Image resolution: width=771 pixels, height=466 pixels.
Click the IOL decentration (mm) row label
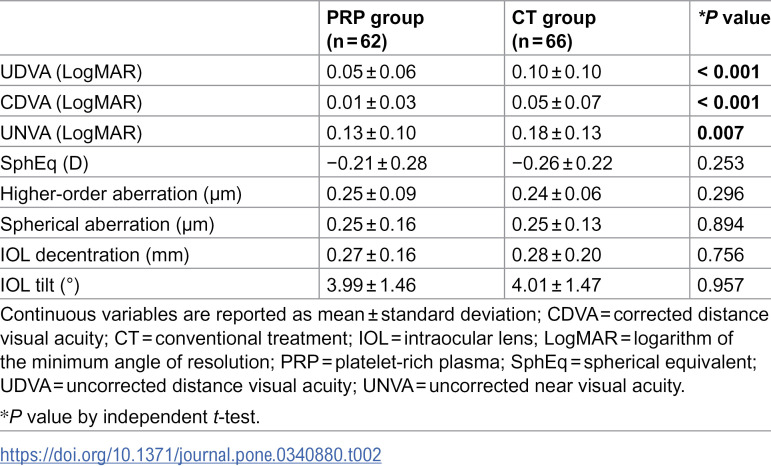click(x=95, y=255)
